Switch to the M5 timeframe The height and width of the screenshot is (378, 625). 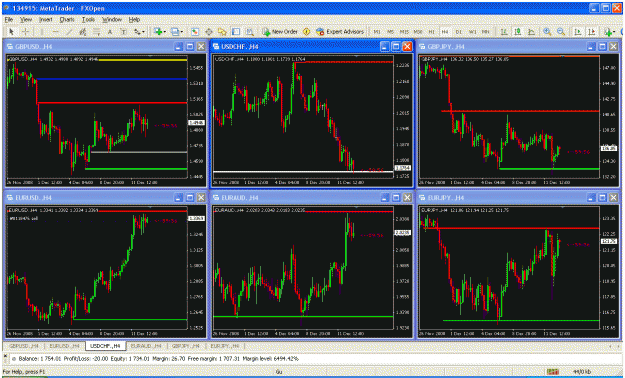391,32
